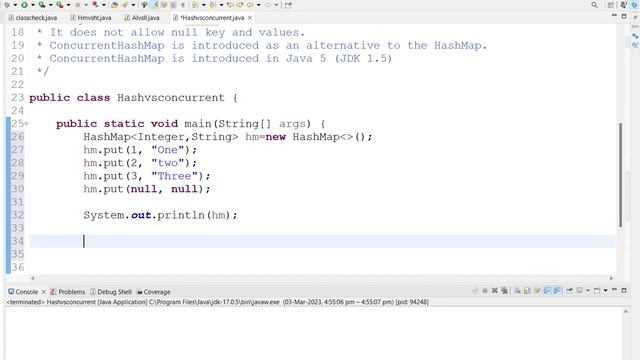This screenshot has width=640, height=360.
Task: Display Selected Console monitor icon
Action: pyautogui.click(x=579, y=291)
